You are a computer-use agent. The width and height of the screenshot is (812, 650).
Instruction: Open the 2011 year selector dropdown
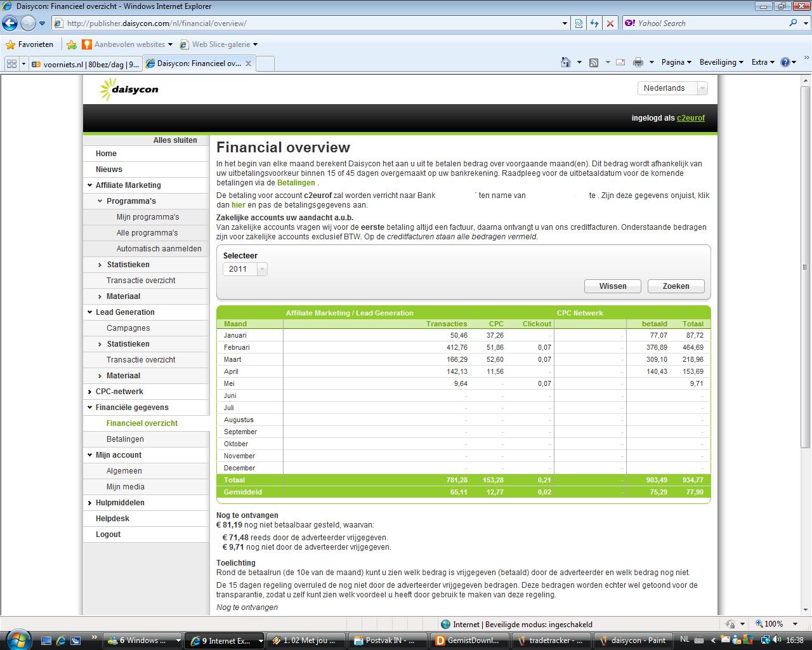(x=245, y=269)
